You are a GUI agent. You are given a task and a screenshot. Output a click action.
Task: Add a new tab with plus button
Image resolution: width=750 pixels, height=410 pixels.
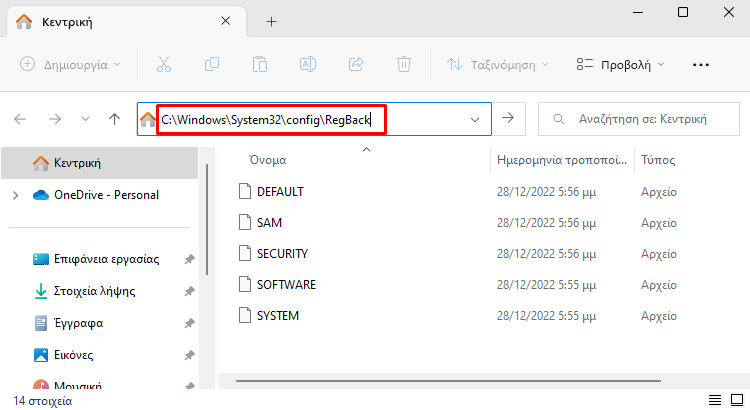pyautogui.click(x=271, y=22)
